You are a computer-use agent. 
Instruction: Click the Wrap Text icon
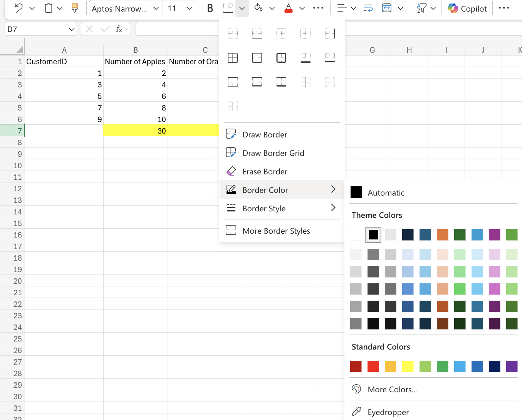point(368,8)
